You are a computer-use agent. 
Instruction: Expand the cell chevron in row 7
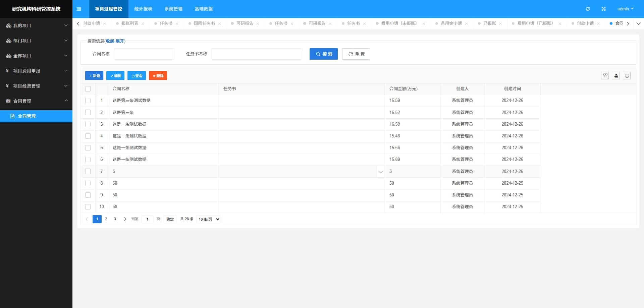(380, 172)
